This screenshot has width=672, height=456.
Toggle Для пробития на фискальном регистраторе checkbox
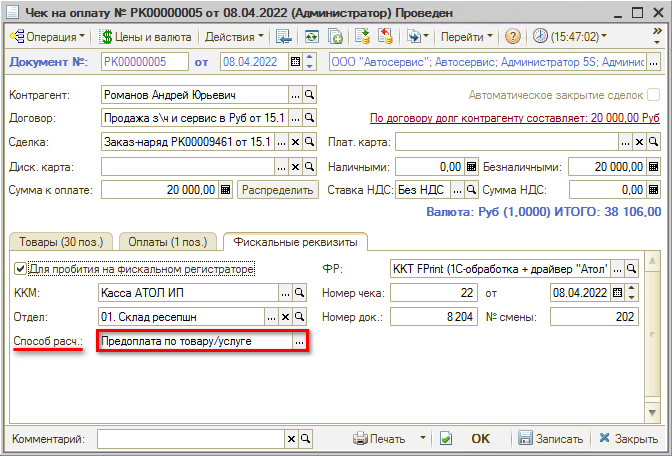pos(20,269)
